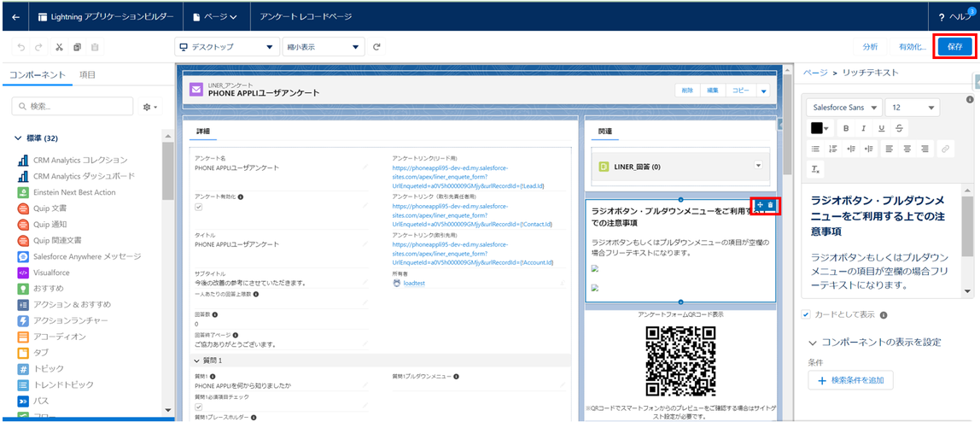Click the ページ breadcrumb link in the properties panel
Image resolution: width=980 pixels, height=422 pixels.
click(815, 73)
